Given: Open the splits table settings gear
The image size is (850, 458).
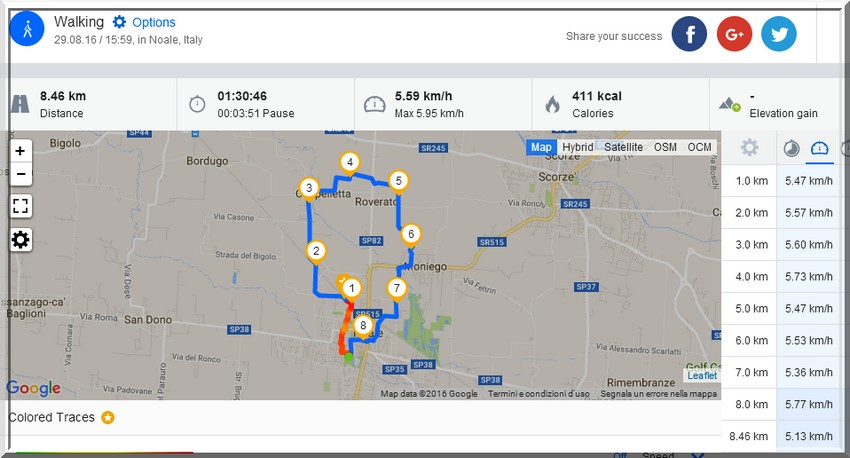Looking at the screenshot, I should pos(749,147).
